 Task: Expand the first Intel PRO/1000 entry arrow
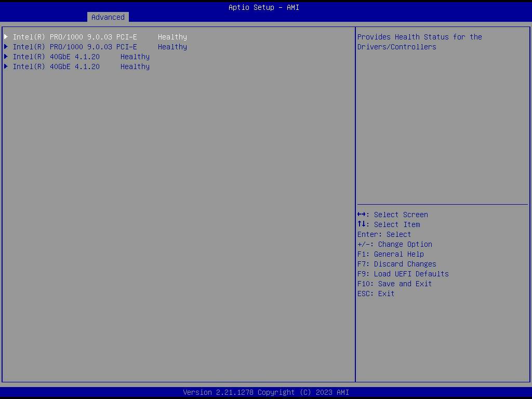point(6,37)
